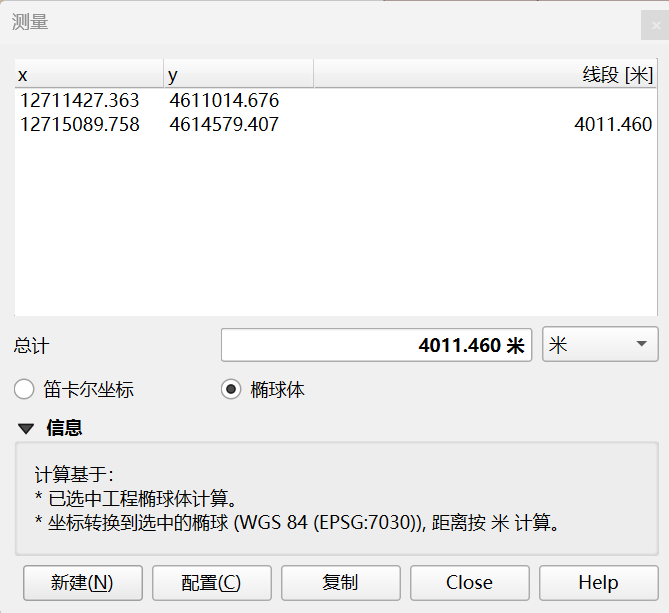The height and width of the screenshot is (613, 669).
Task: Click the x column header
Action: pos(88,75)
